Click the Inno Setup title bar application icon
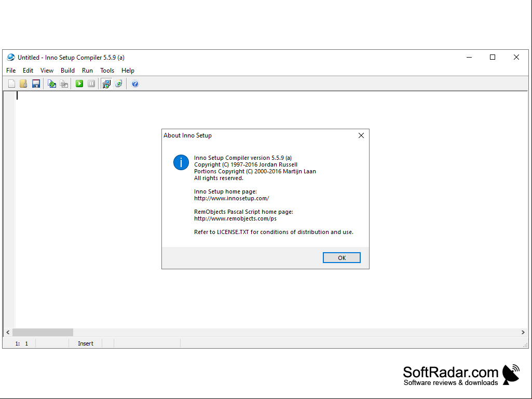This screenshot has width=532, height=399. pyautogui.click(x=11, y=58)
